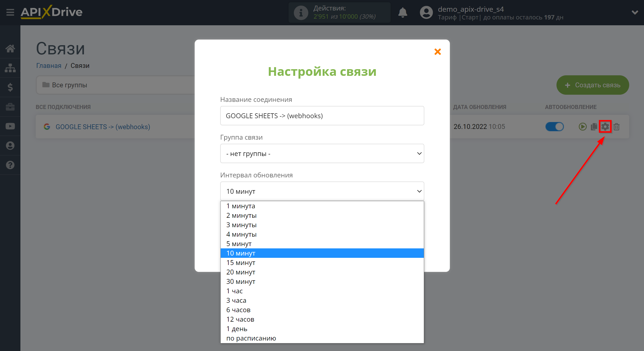Click the Создать связь button

(x=592, y=85)
